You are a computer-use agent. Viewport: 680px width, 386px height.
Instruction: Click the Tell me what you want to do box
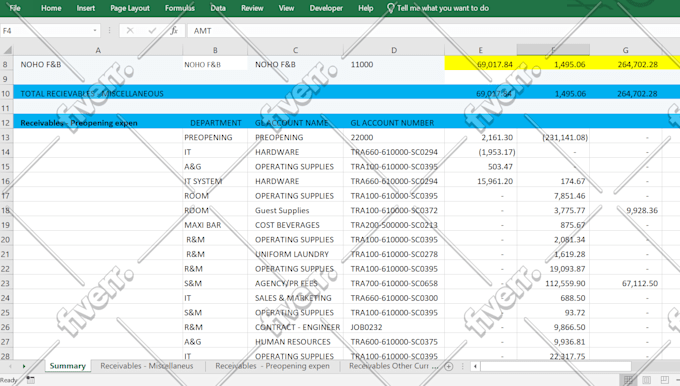[x=443, y=8]
